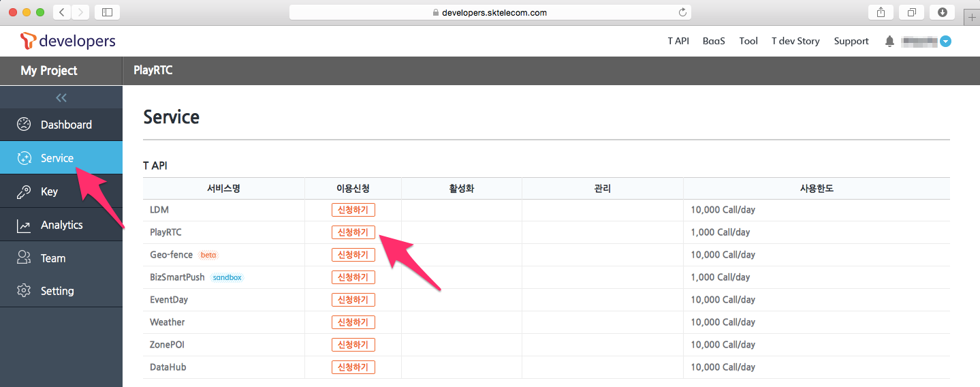The height and width of the screenshot is (387, 980).
Task: Click Geo-fence service name
Action: (x=171, y=255)
